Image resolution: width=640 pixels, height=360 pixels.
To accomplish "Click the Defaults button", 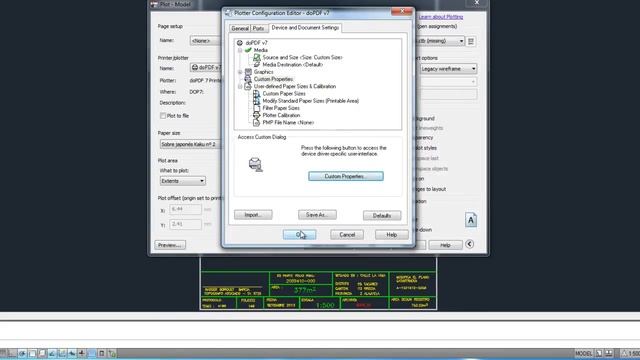I will coord(382,215).
